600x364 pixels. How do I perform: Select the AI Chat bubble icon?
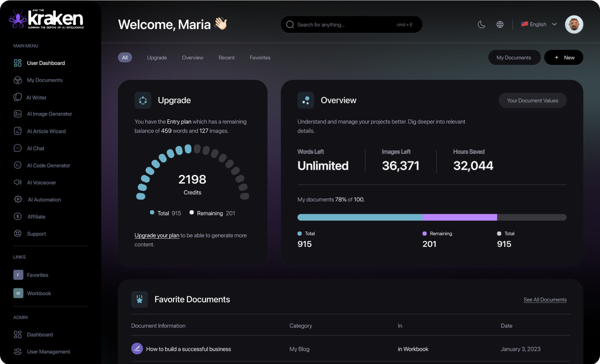18,148
